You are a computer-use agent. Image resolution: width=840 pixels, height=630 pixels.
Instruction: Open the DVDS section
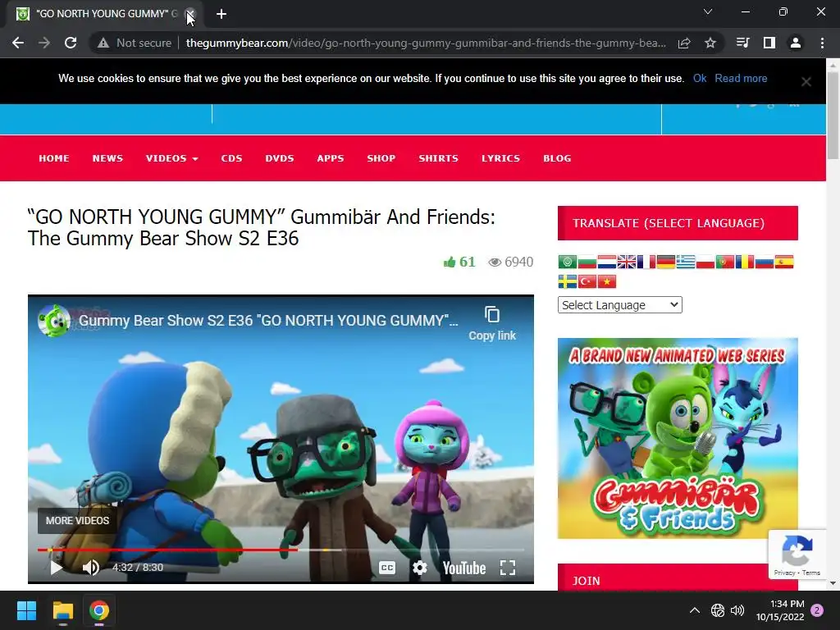(280, 158)
